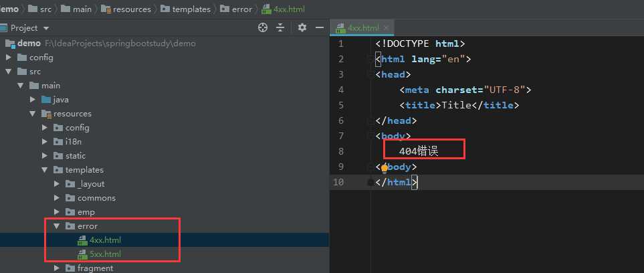Select the commons folder in tree
644x273 pixels.
[96, 198]
